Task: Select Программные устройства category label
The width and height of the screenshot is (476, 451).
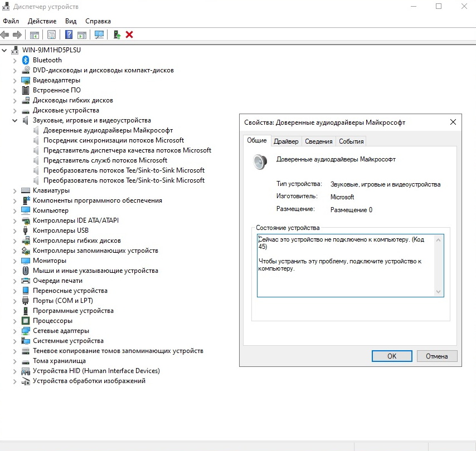Action: point(73,311)
